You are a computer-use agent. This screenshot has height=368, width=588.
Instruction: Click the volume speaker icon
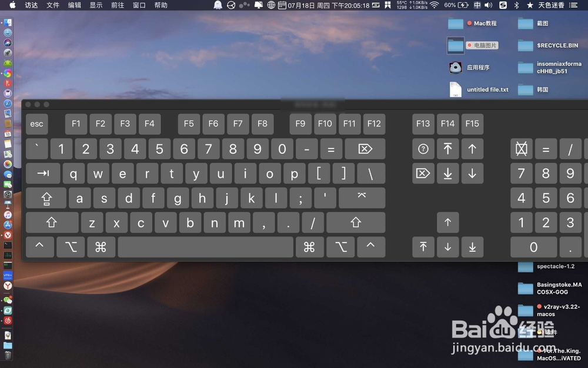coord(488,5)
